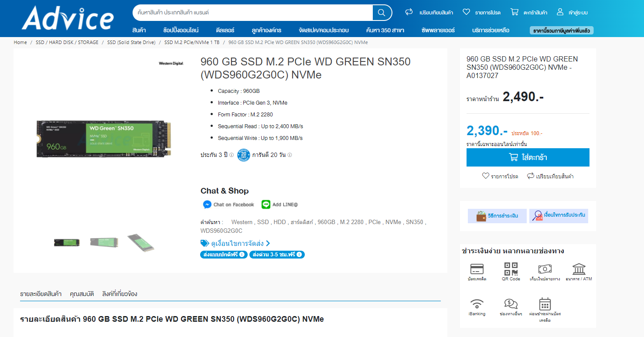Viewport: 644px width, 337px height.
Task: Select second angled-view thumbnail
Action: [104, 242]
